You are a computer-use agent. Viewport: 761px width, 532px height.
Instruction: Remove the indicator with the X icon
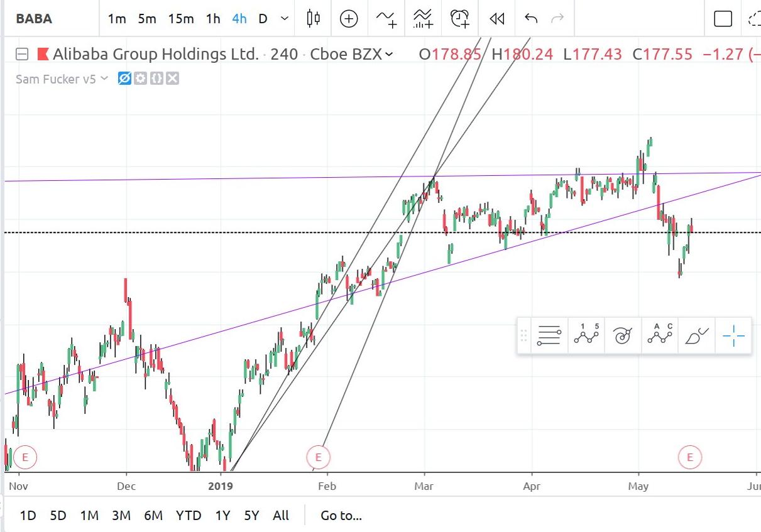(172, 79)
